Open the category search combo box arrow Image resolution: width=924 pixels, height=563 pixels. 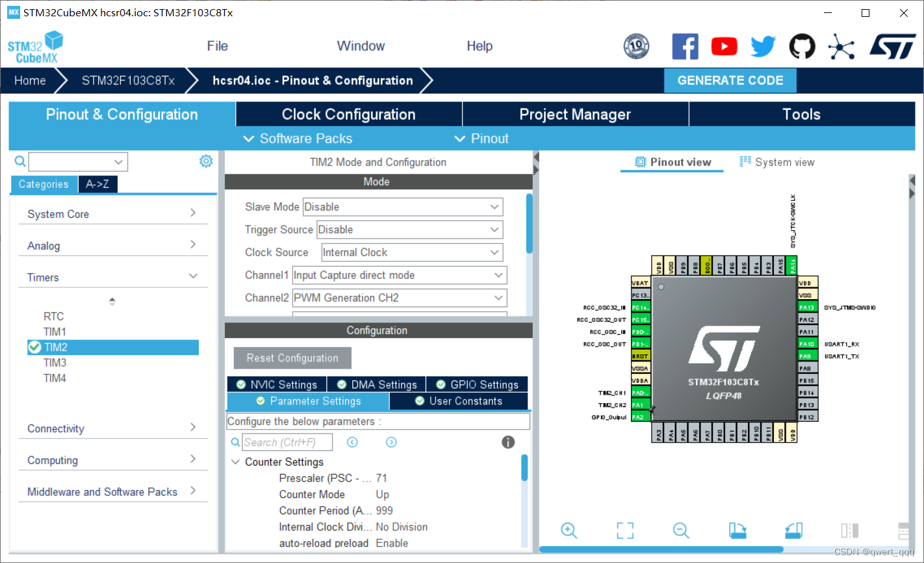[x=118, y=162]
